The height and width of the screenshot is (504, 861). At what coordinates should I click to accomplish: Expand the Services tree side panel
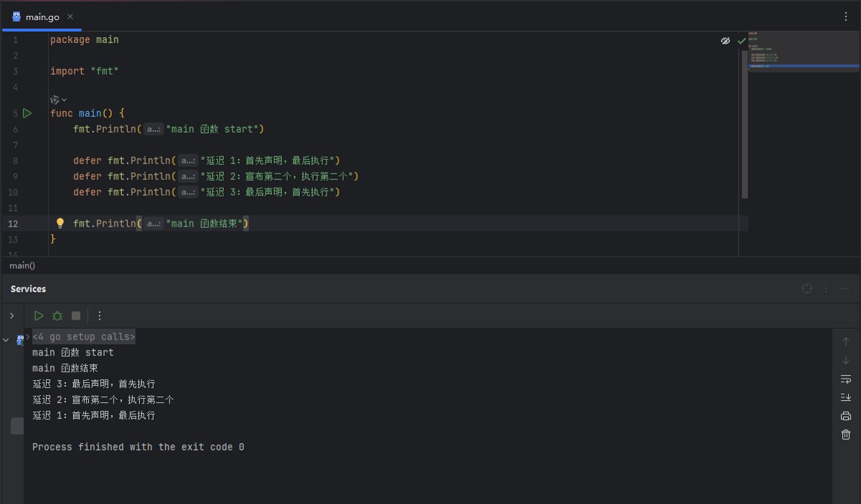coord(11,315)
